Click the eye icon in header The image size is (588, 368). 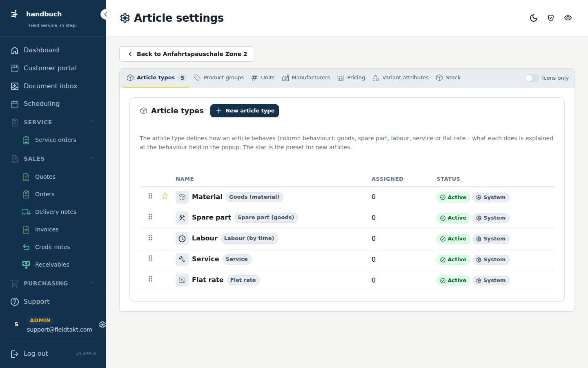click(568, 18)
